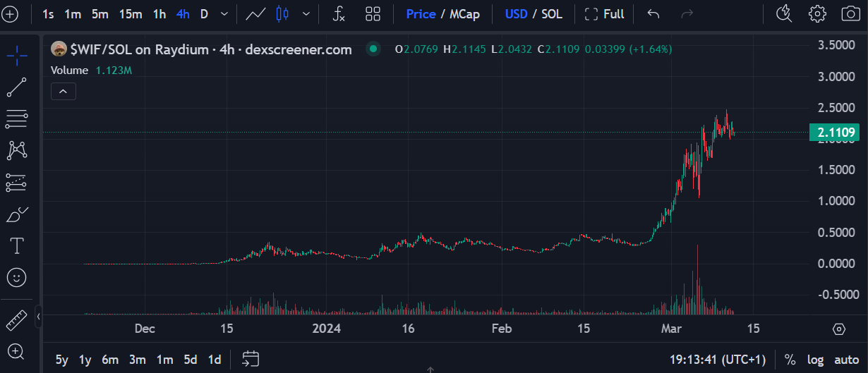Switch chart to MCap view
This screenshot has height=373, width=868.
pos(466,13)
